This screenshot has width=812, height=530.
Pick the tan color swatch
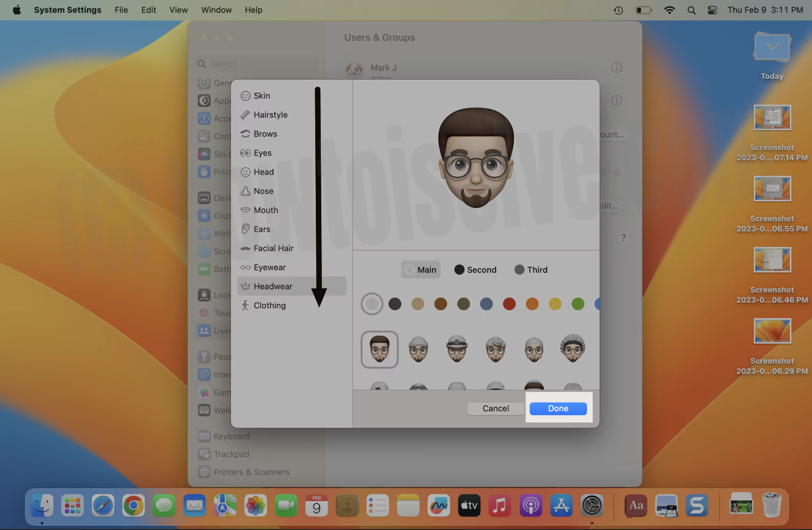point(418,304)
